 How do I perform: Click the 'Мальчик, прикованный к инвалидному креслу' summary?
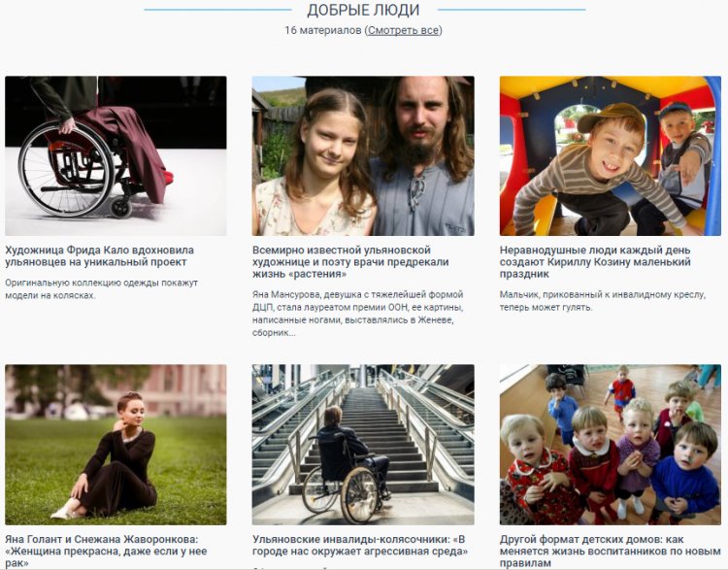(603, 301)
